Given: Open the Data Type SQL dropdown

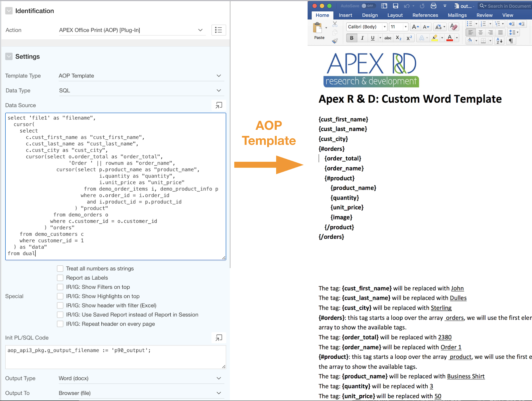Looking at the screenshot, I should click(x=141, y=90).
